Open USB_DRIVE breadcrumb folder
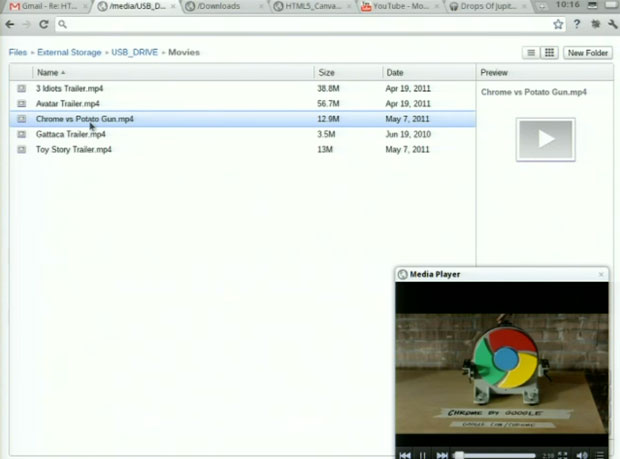 click(x=134, y=52)
